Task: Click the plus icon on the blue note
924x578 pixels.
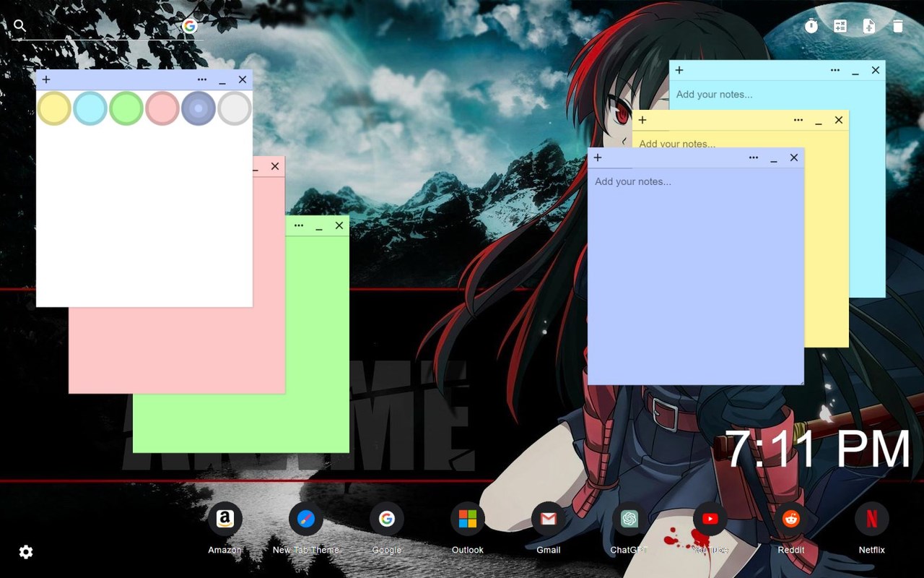Action: [598, 158]
